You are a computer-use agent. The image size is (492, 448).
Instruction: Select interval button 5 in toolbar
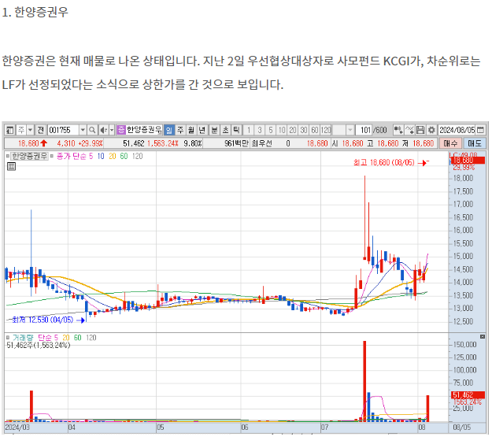(x=271, y=130)
